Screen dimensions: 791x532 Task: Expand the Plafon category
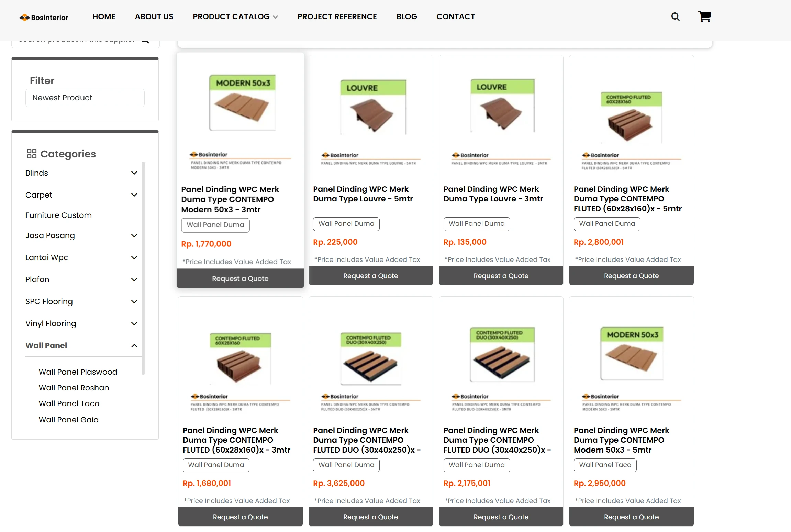pyautogui.click(x=134, y=279)
